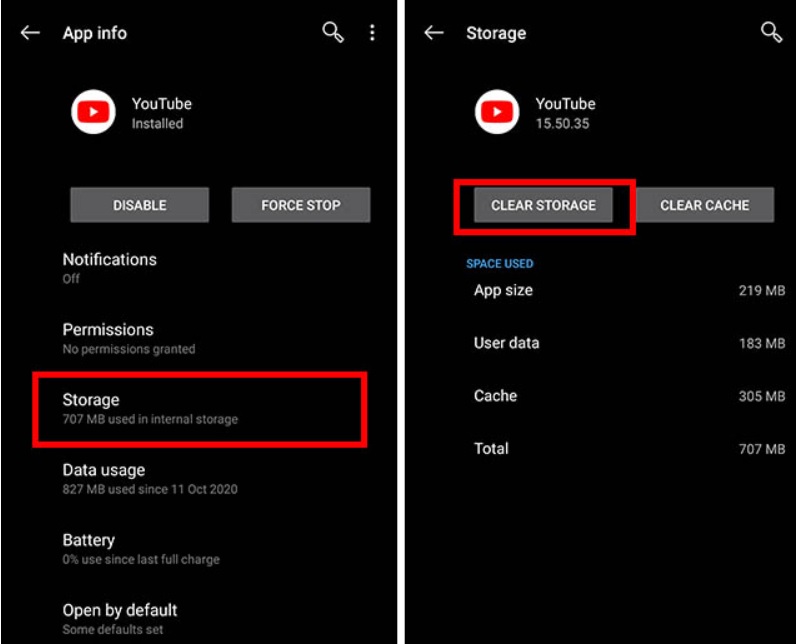Tap CLEAR STORAGE for YouTube
Viewport: 796px width, 644px height.
(x=543, y=205)
